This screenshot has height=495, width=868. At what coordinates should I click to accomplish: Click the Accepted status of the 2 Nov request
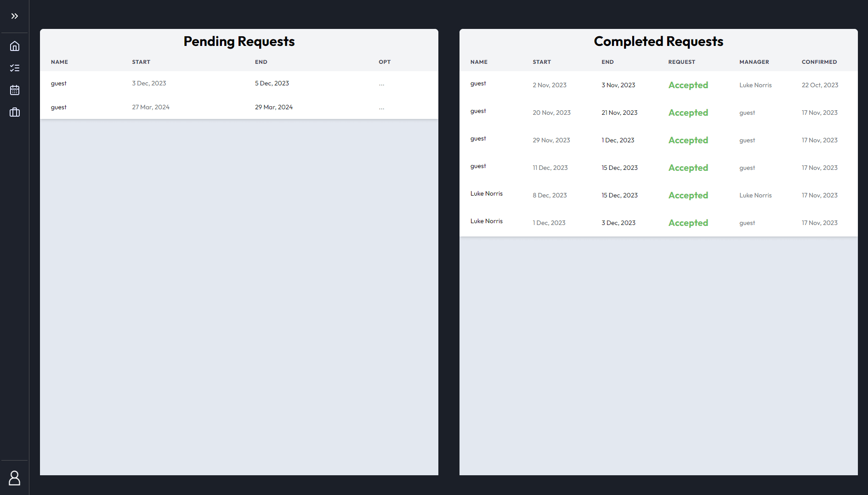click(x=688, y=85)
